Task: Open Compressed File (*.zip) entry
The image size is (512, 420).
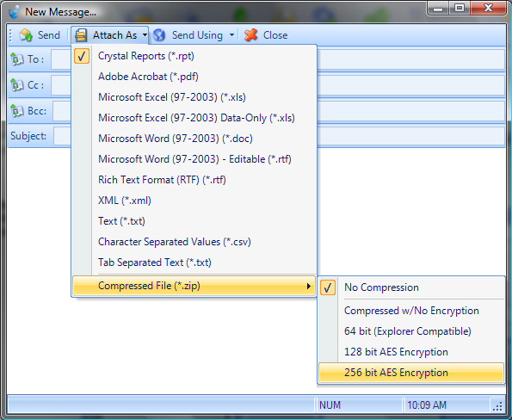Action: 194,286
